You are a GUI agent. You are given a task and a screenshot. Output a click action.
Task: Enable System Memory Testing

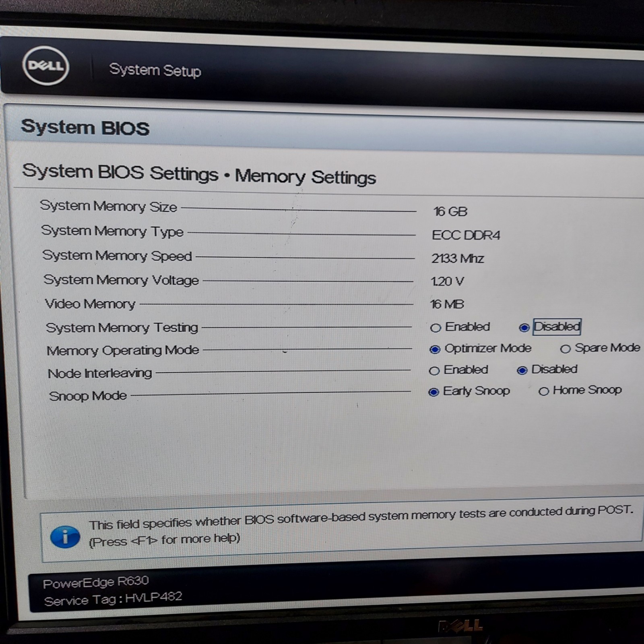coord(436,328)
